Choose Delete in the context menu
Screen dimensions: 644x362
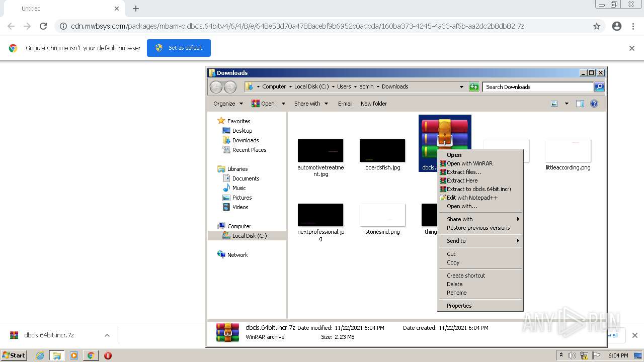(x=480, y=284)
